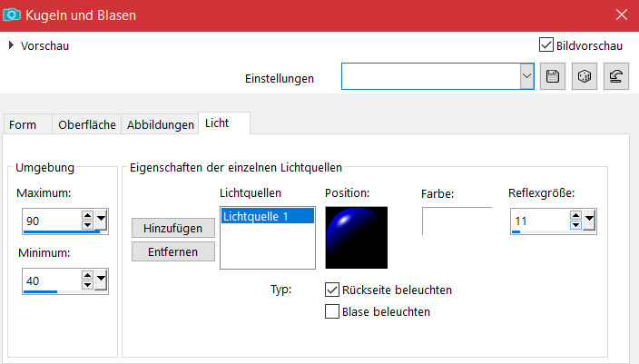Switch to the Abbildungen tab

[161, 124]
